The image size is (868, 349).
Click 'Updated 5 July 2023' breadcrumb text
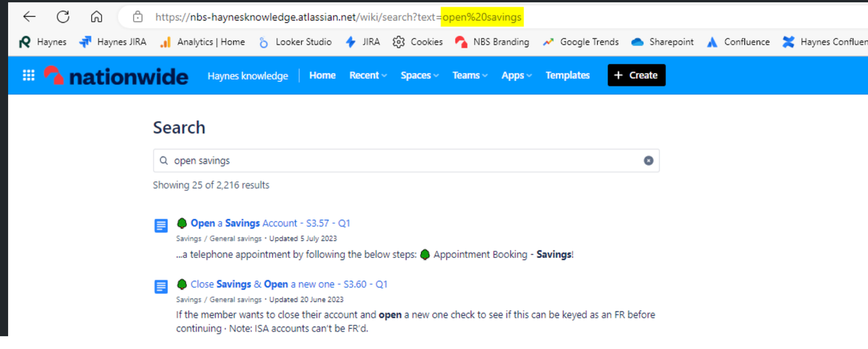click(303, 238)
